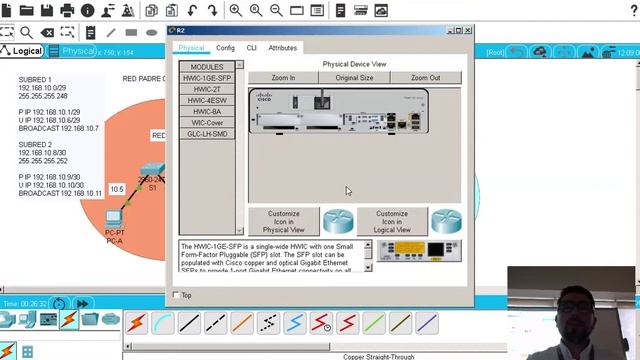
Task: Select the orange fiber cable
Action: [242, 323]
